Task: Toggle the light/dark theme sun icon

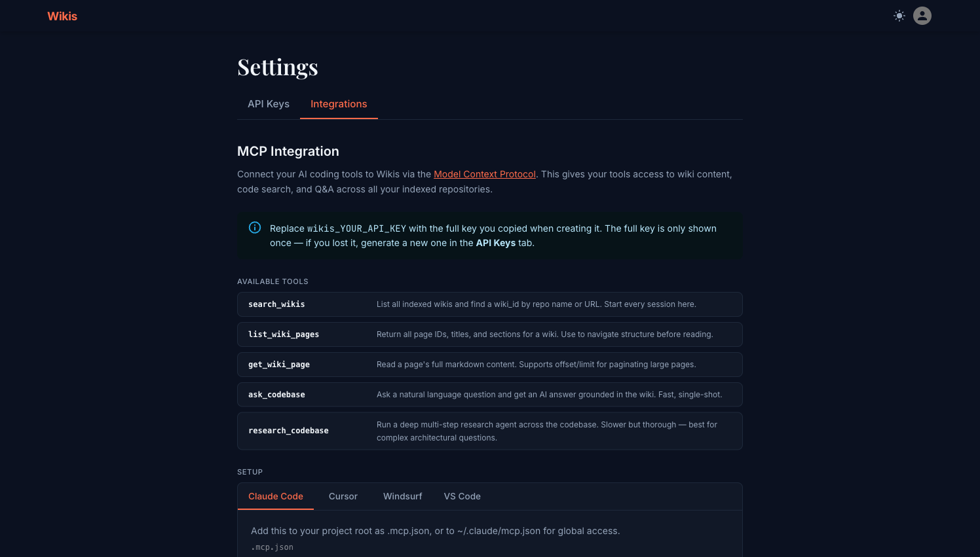Action: pyautogui.click(x=899, y=16)
